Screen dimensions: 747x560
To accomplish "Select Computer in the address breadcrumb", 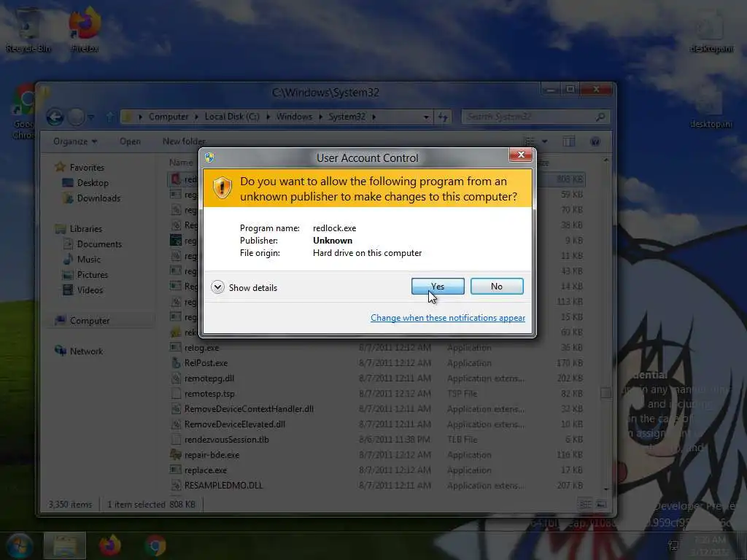I will pyautogui.click(x=169, y=117).
